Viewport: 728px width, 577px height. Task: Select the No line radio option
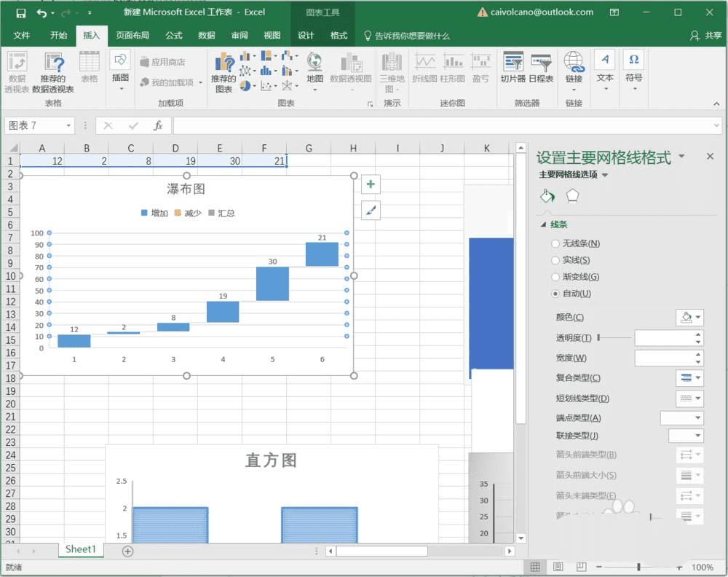click(555, 243)
